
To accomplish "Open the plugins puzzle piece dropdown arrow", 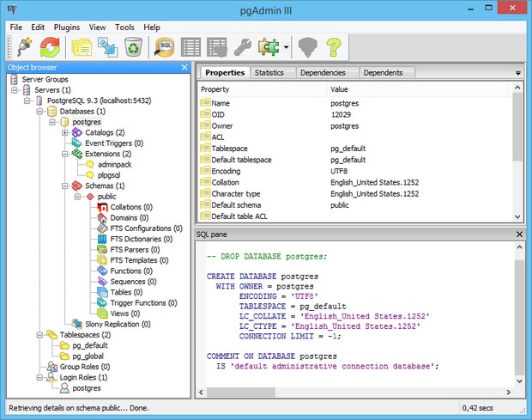I will click(x=286, y=47).
